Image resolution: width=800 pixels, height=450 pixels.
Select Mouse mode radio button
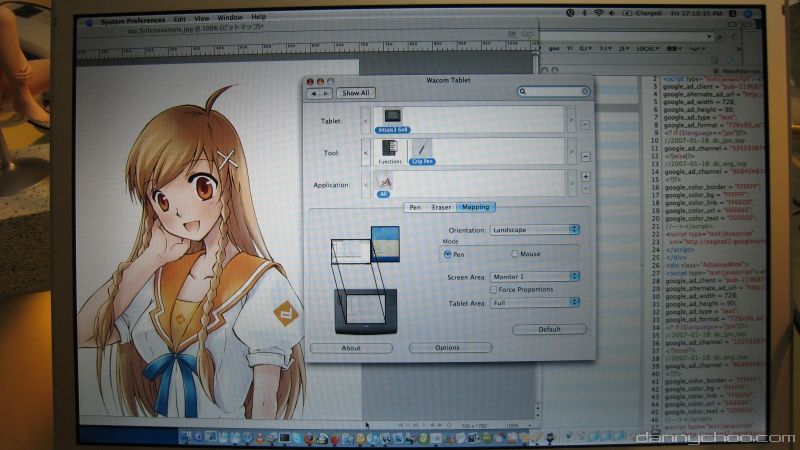pos(514,255)
